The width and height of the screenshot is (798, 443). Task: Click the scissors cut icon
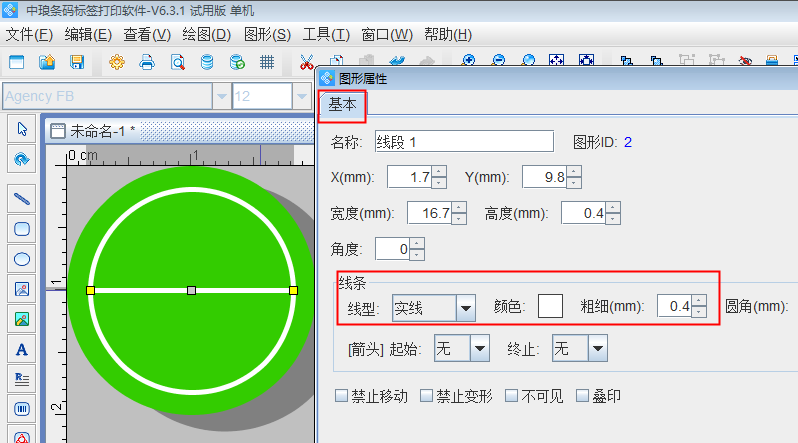pos(306,62)
